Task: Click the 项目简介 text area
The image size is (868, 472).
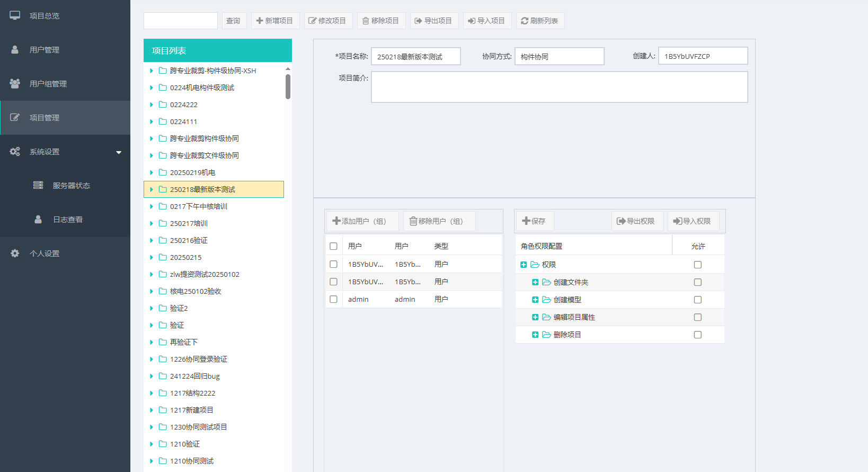Action: click(x=559, y=87)
